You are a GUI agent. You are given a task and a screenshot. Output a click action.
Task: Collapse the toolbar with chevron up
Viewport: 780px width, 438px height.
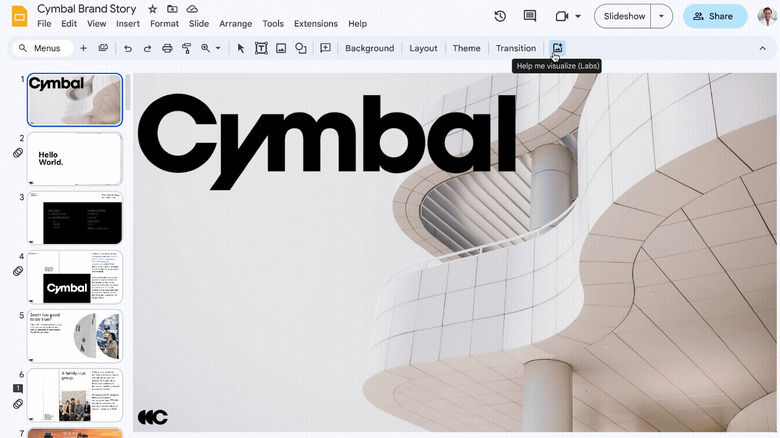tap(762, 48)
